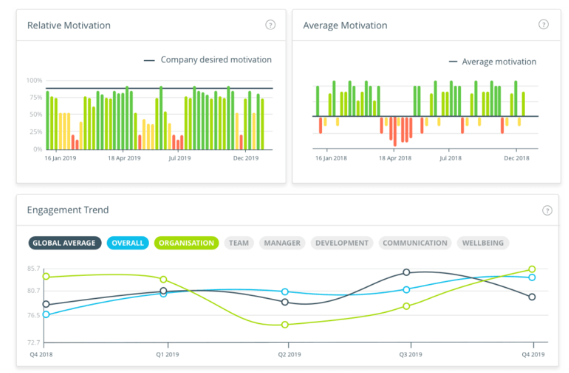The width and height of the screenshot is (569, 373).
Task: Enable DEVELOPMENT series filter
Action: (341, 243)
